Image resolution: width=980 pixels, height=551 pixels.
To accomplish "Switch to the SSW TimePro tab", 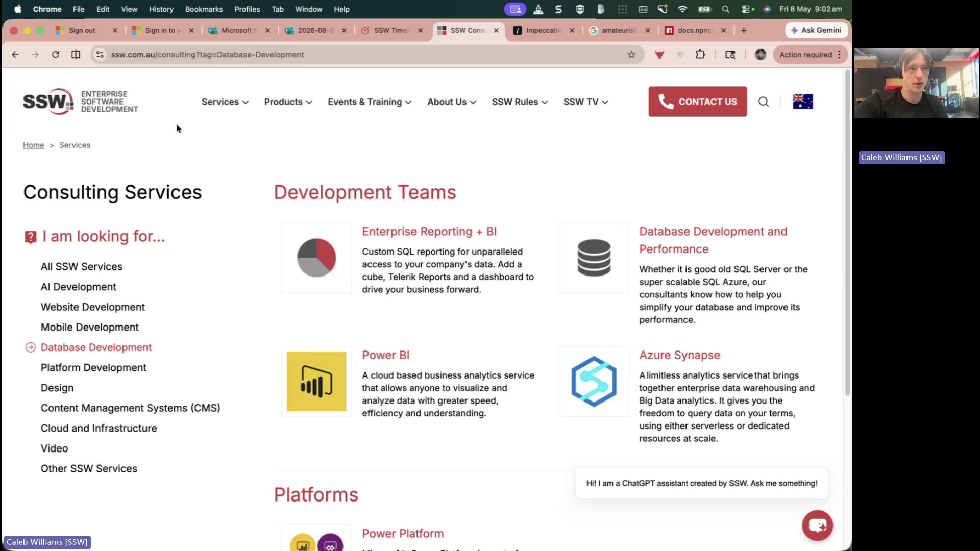I will click(x=391, y=30).
